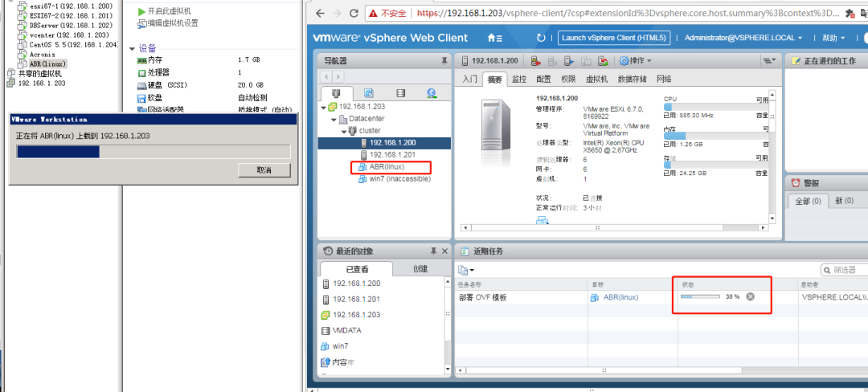Click 编辑虚拟机设置 link in Workstation

(173, 23)
